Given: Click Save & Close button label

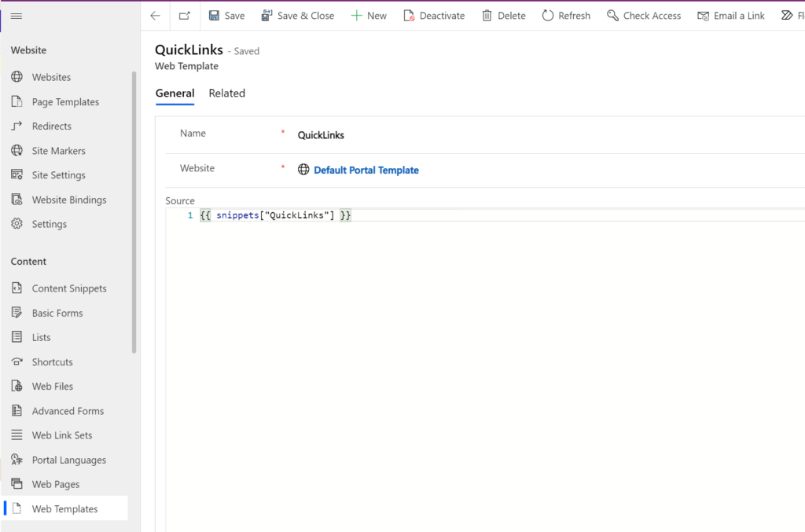Looking at the screenshot, I should click(x=306, y=16).
